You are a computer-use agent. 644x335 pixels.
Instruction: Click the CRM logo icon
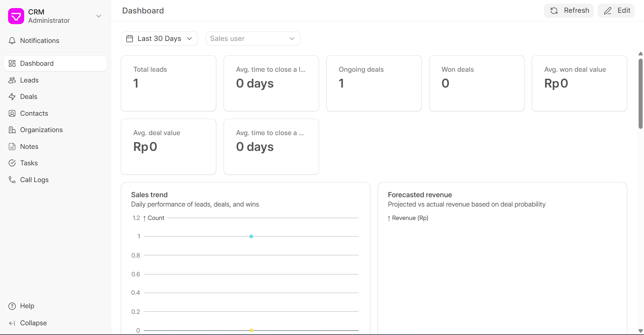coord(16,16)
